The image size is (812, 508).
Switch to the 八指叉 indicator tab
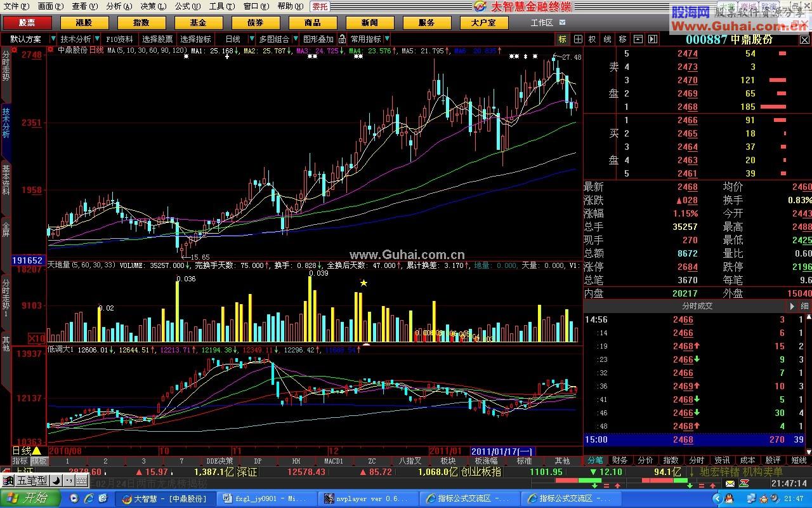point(410,461)
